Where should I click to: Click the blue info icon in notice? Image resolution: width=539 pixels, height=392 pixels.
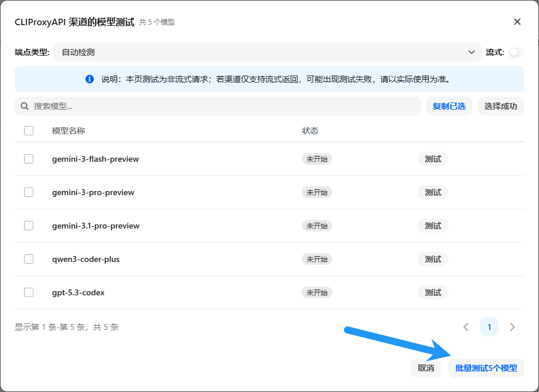coord(90,79)
